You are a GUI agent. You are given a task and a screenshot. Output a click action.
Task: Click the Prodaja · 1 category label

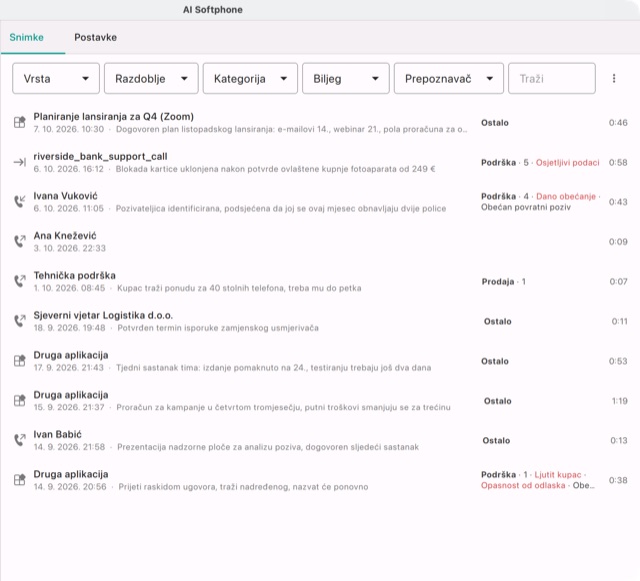tap(504, 282)
